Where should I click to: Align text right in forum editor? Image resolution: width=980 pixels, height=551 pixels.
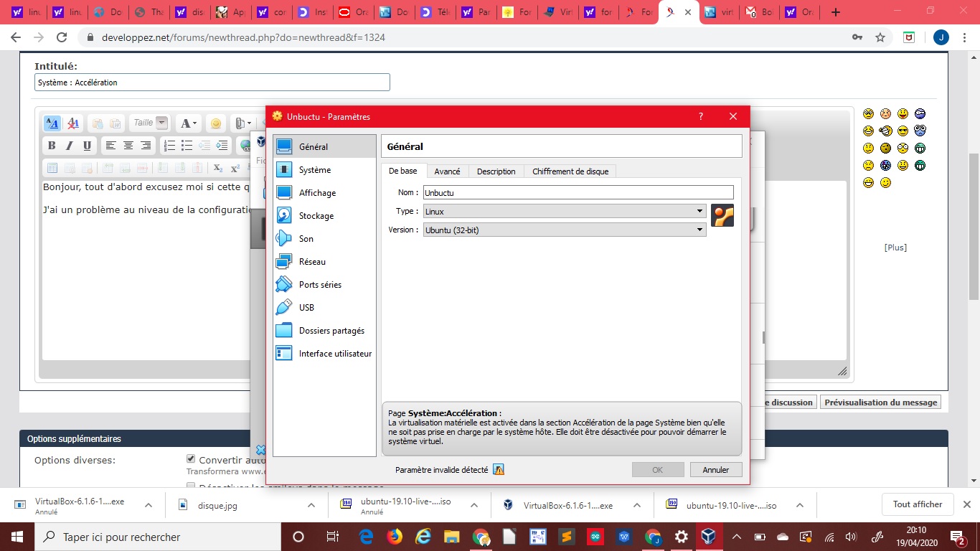(146, 146)
